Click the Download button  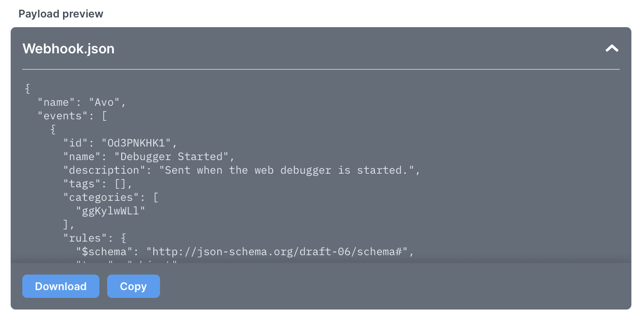pos(61,286)
